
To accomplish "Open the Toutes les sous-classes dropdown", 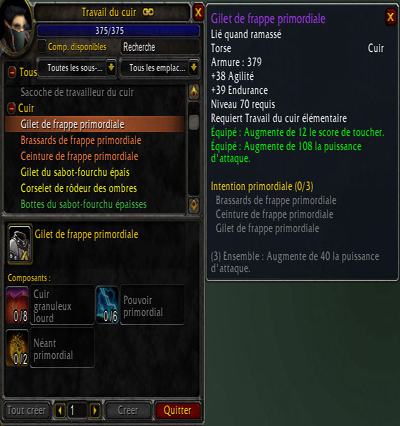I will (77, 68).
